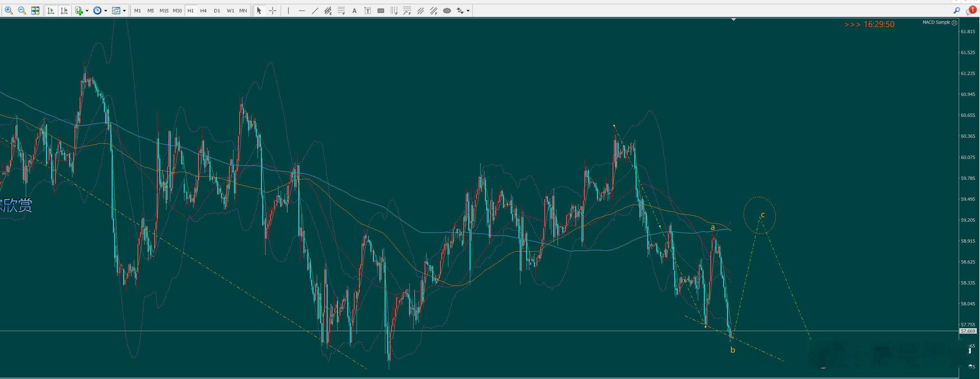The image size is (980, 379).
Task: Click the MACD Sample expert label
Action: click(936, 23)
